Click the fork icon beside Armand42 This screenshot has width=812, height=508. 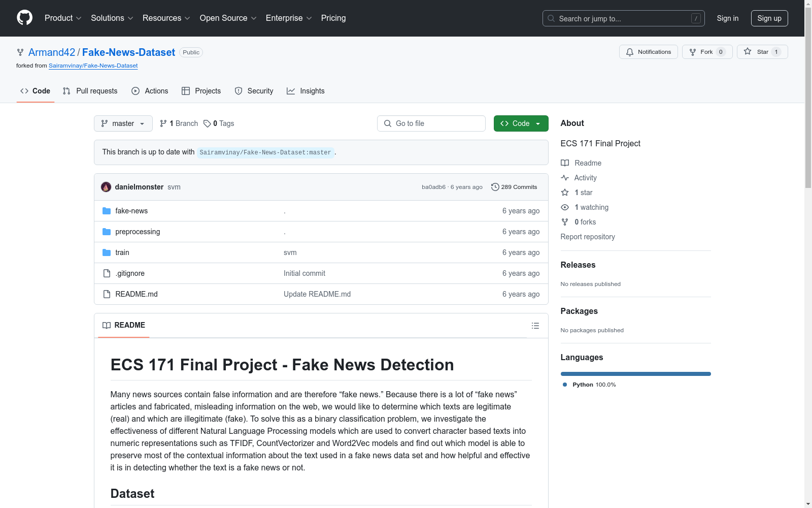coord(20,52)
